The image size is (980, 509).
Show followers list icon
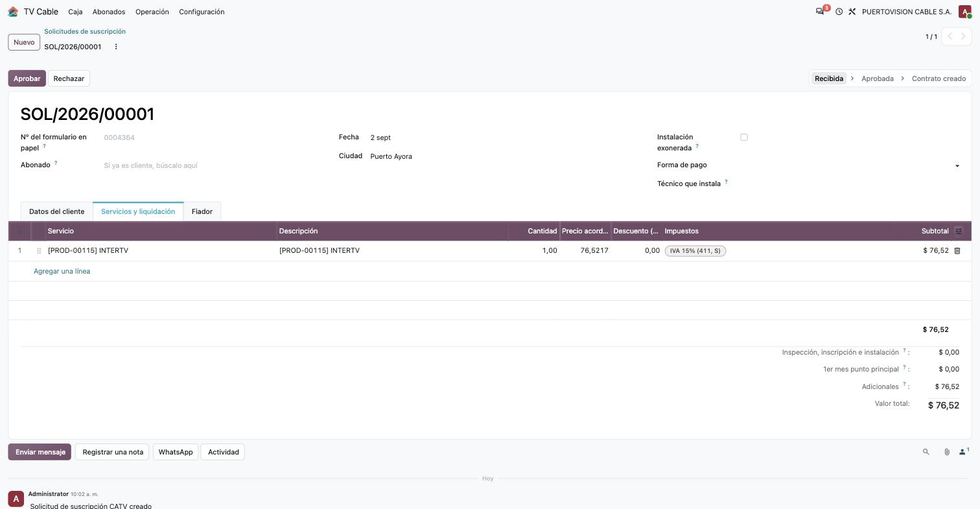tap(964, 451)
